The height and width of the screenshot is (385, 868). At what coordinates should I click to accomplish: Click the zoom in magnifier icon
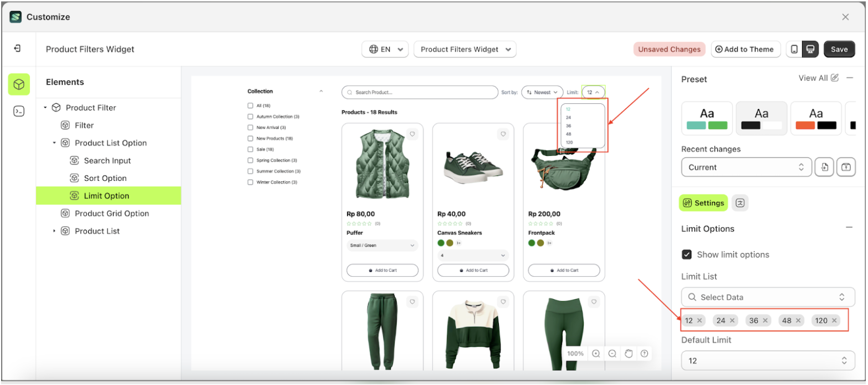coord(596,353)
